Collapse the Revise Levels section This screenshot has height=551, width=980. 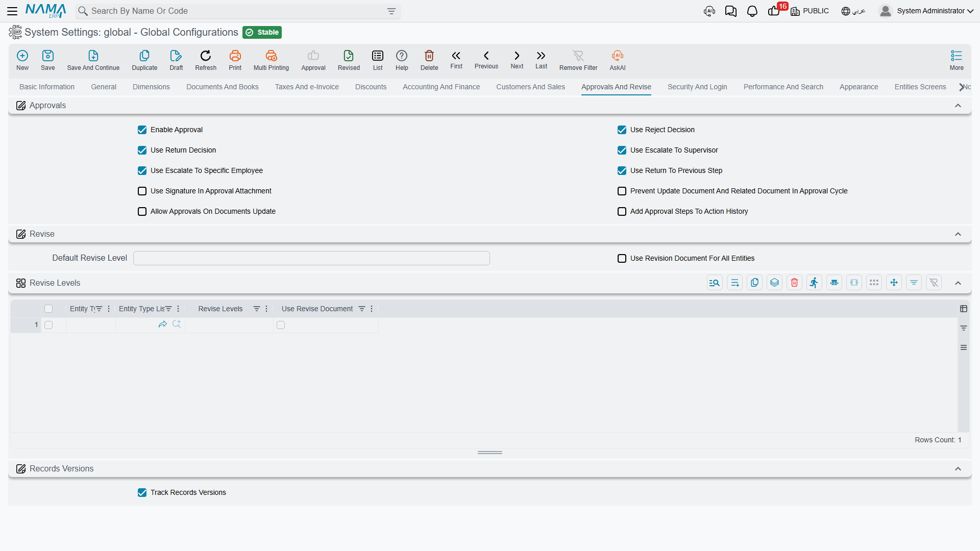[x=958, y=283]
